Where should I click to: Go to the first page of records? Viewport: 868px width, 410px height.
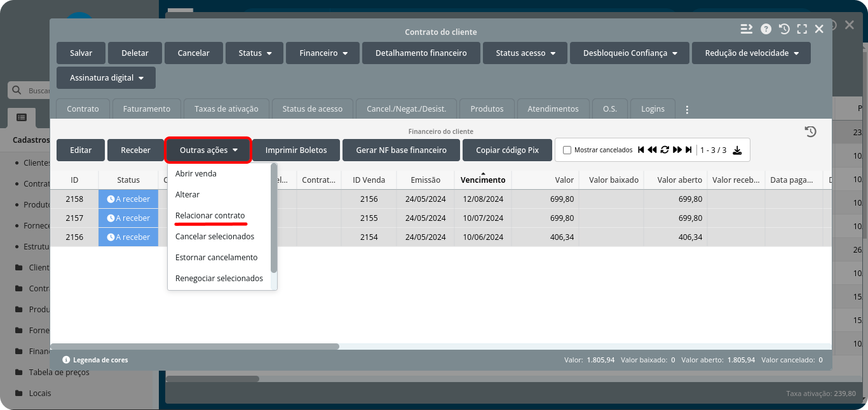pos(641,150)
